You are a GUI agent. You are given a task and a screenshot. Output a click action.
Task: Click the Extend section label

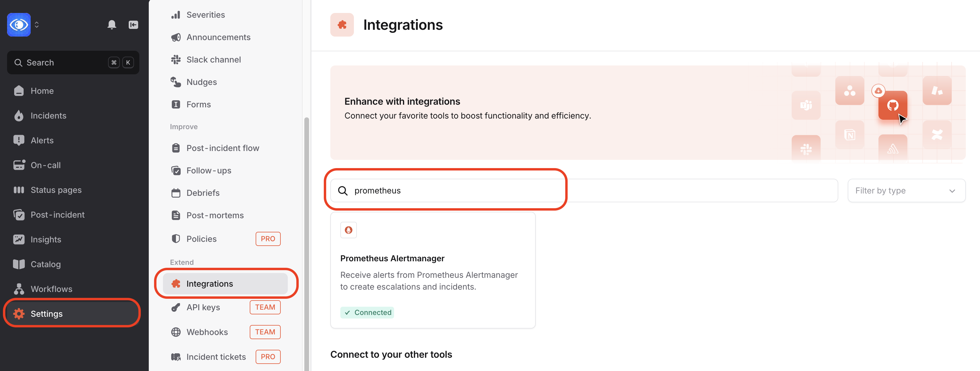tap(182, 262)
